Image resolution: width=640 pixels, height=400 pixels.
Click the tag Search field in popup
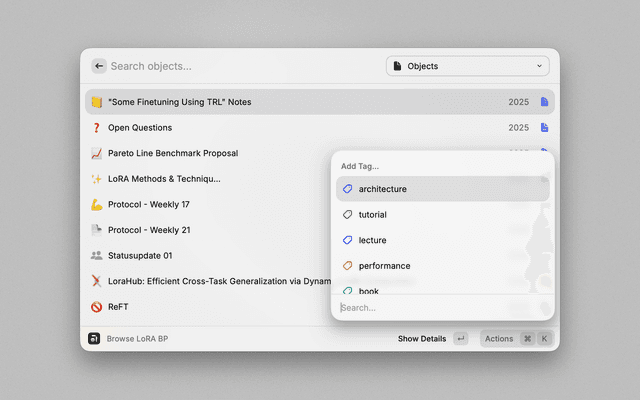click(x=440, y=308)
